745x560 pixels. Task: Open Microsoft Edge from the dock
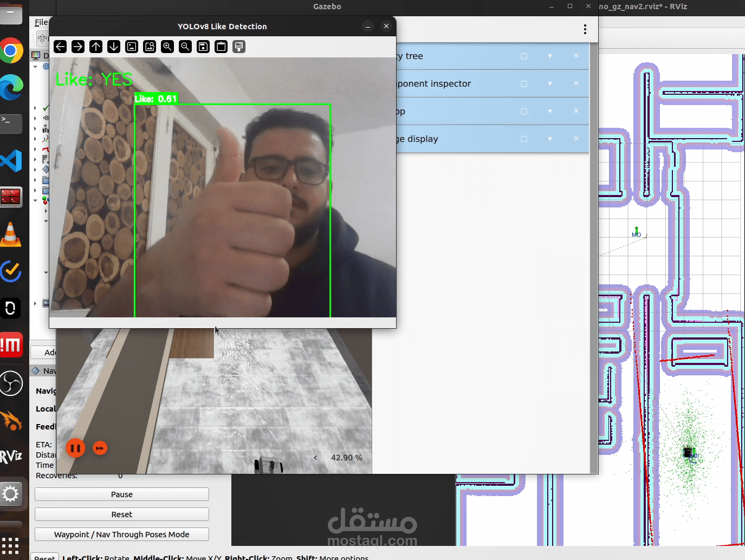point(11,87)
